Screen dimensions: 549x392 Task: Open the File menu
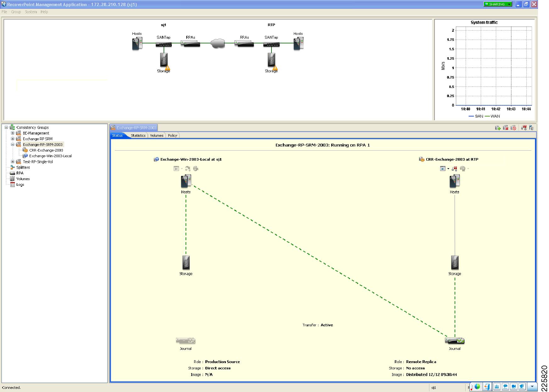[4, 12]
